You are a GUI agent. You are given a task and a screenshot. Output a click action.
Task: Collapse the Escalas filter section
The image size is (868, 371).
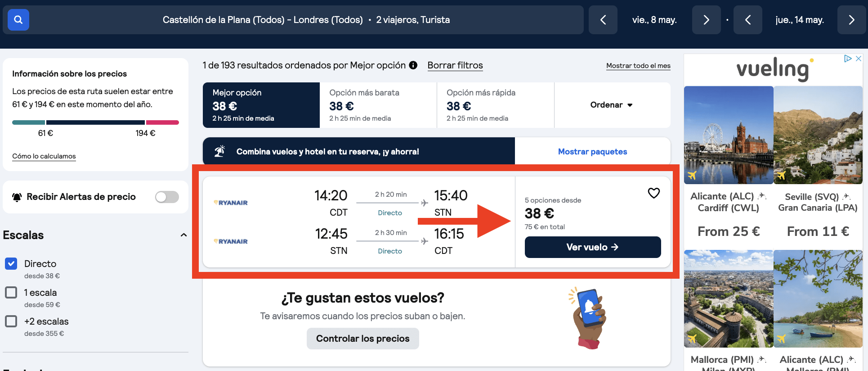183,235
